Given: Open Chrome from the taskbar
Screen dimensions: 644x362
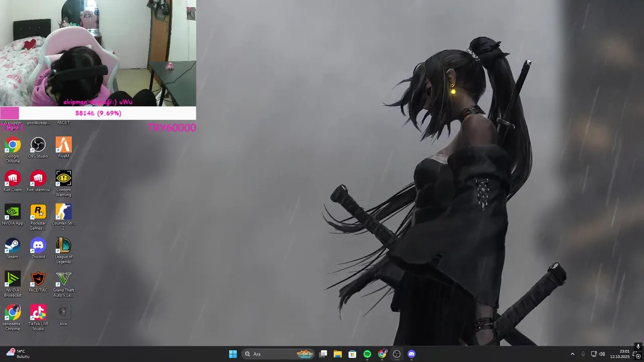Looking at the screenshot, I should [382, 354].
